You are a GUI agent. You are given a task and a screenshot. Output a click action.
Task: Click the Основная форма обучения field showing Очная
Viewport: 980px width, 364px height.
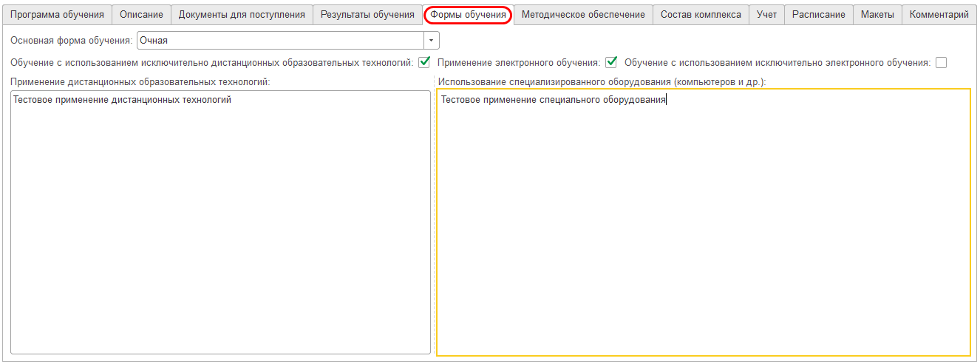pos(280,41)
